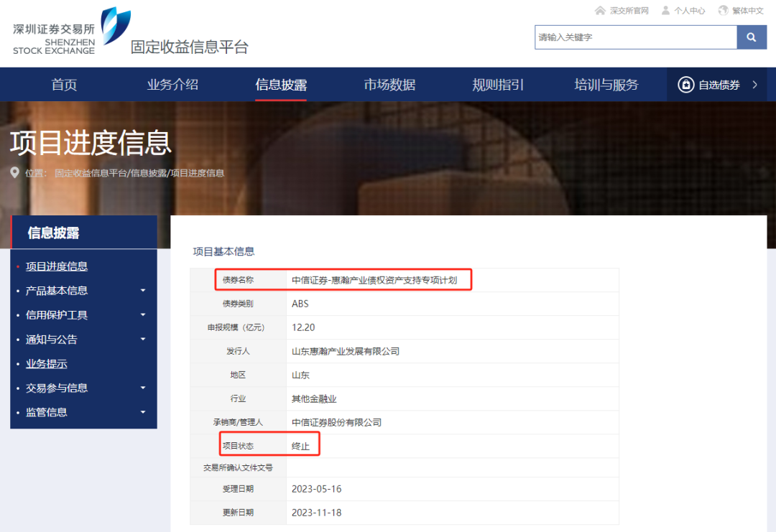Click the bond type value ABS
This screenshot has height=532, width=776.
(300, 304)
